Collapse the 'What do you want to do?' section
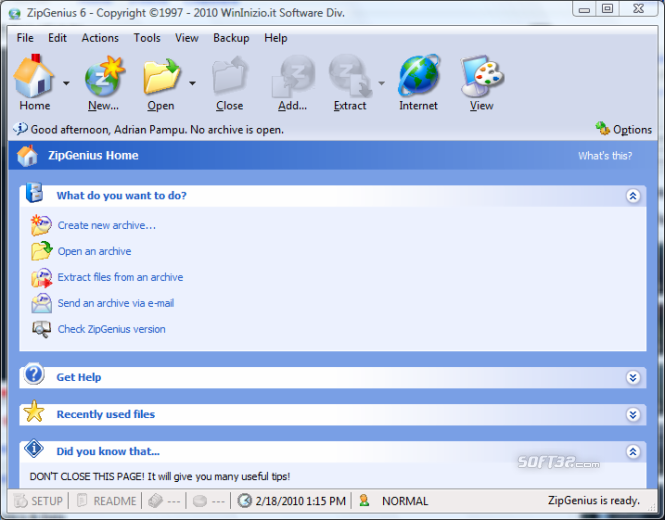Viewport: 665px width, 520px height. (633, 196)
